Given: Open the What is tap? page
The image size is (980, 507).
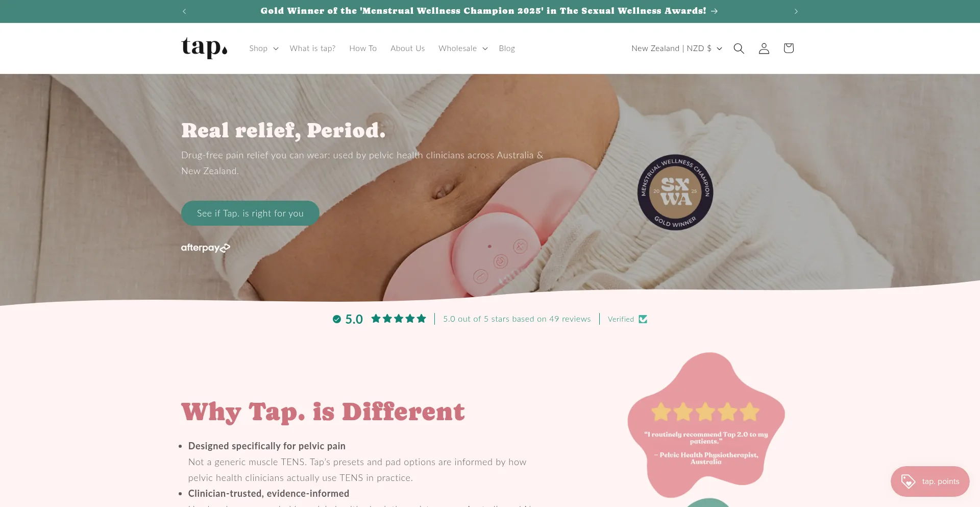Looking at the screenshot, I should point(312,49).
